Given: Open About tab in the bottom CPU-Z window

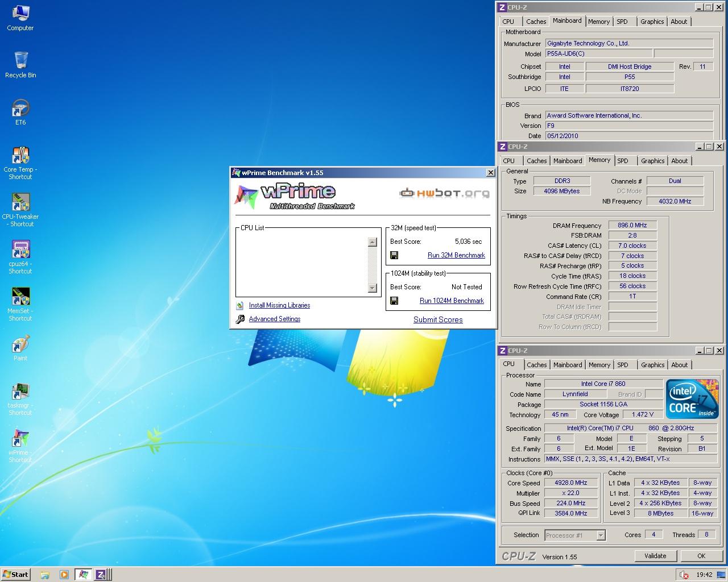Looking at the screenshot, I should (680, 365).
